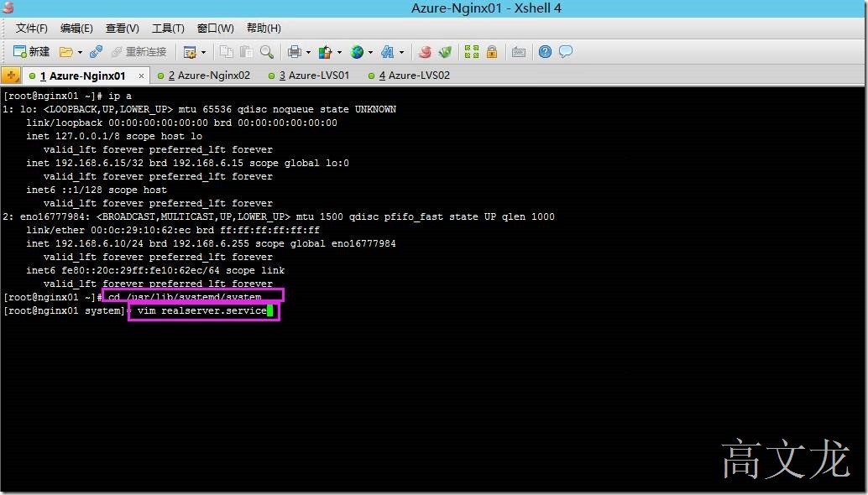
Task: Click the Xshell app icon in title bar
Action: click(x=8, y=8)
